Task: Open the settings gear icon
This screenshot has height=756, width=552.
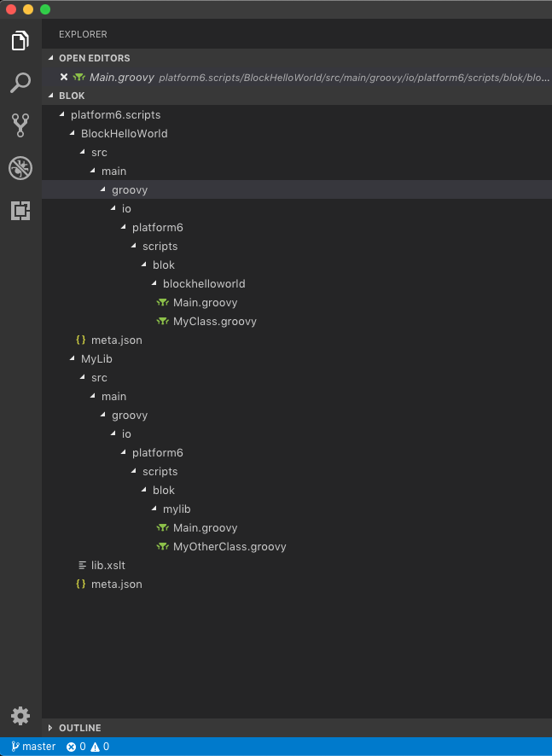Action: pos(20,716)
